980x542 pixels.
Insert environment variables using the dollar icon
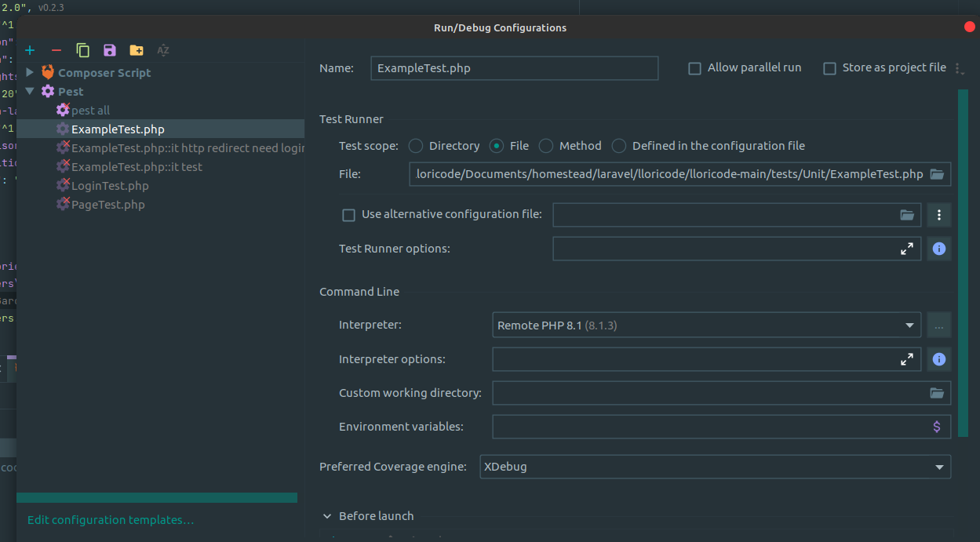[x=938, y=426]
